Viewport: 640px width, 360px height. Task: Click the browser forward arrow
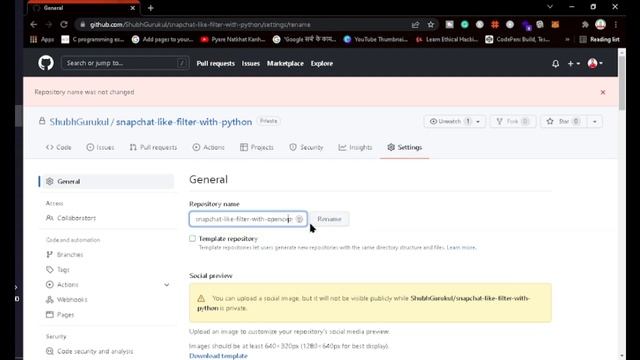pyautogui.click(x=49, y=24)
